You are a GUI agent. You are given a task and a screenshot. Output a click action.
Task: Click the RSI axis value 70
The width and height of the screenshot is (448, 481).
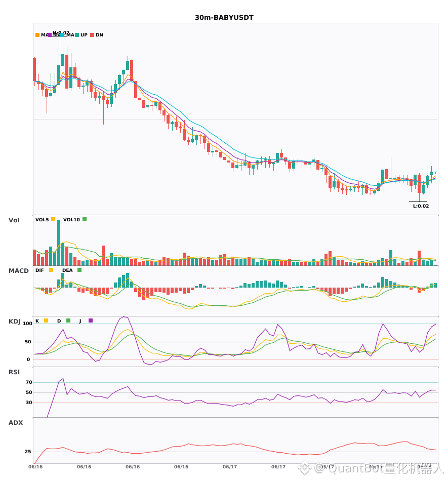pos(29,382)
